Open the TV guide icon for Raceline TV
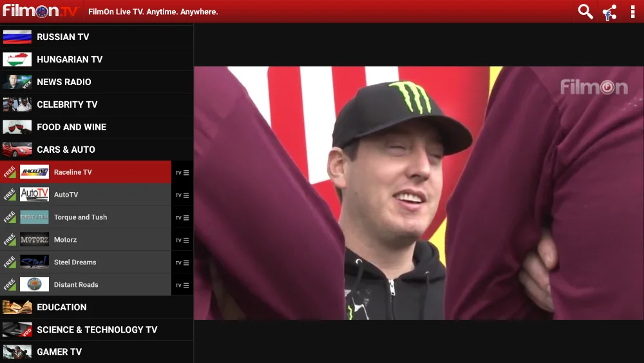This screenshot has width=644, height=363. tap(182, 172)
